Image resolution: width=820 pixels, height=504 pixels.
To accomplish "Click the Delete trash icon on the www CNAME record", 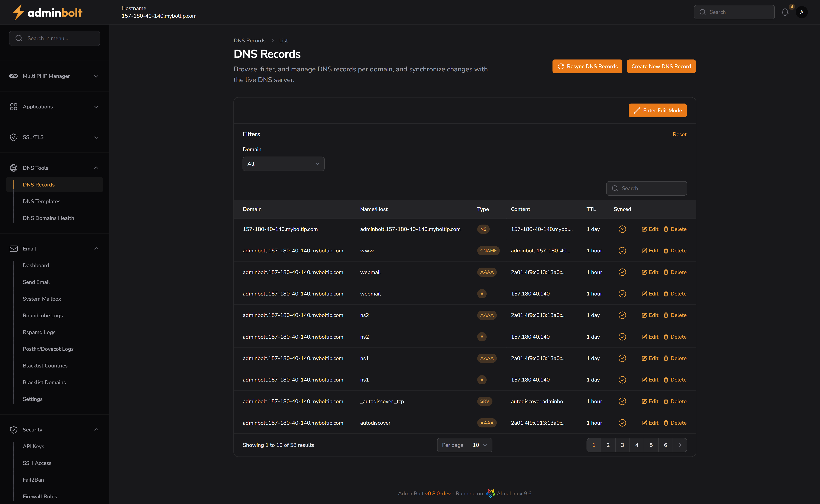I will 666,250.
